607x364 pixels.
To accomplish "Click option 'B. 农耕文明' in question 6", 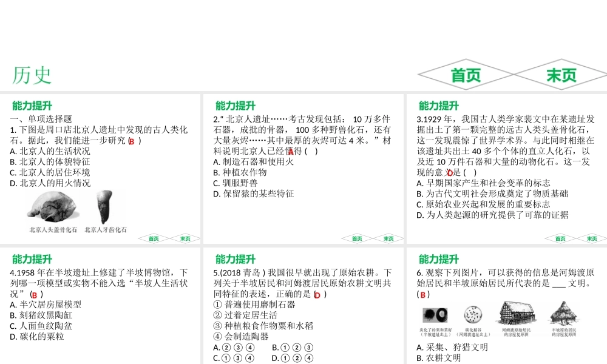I will pos(439,358).
